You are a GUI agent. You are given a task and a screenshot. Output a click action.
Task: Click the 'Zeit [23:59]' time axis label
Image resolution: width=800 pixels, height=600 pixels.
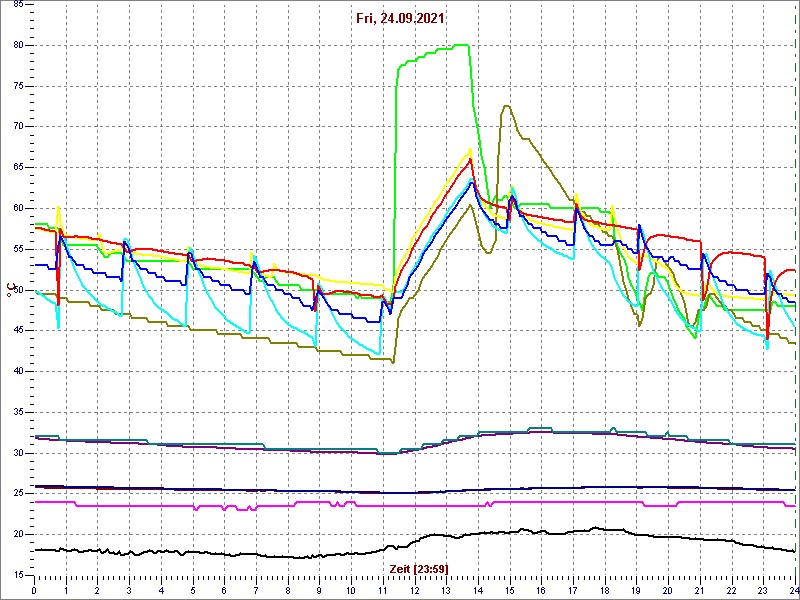pyautogui.click(x=419, y=569)
